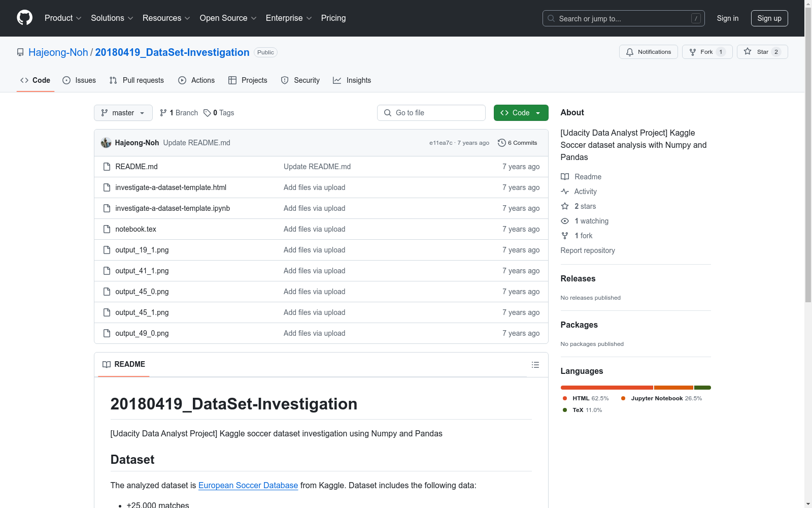Focus the Search or jump to field
Viewport: 812px width, 508px height.
click(x=623, y=18)
